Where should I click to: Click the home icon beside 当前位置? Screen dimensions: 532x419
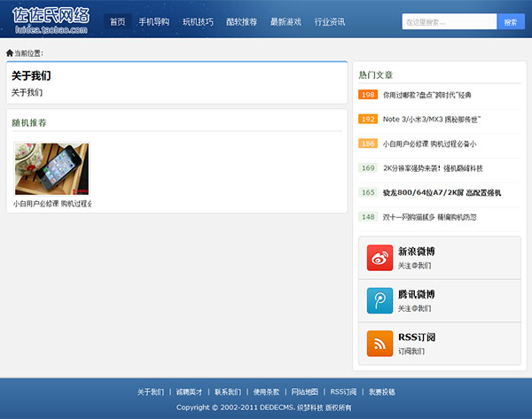10,53
